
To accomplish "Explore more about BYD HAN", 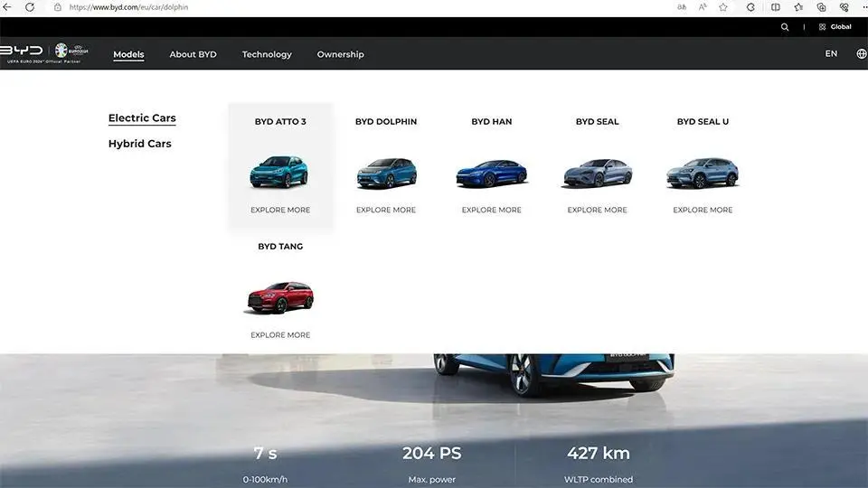I will (x=492, y=210).
